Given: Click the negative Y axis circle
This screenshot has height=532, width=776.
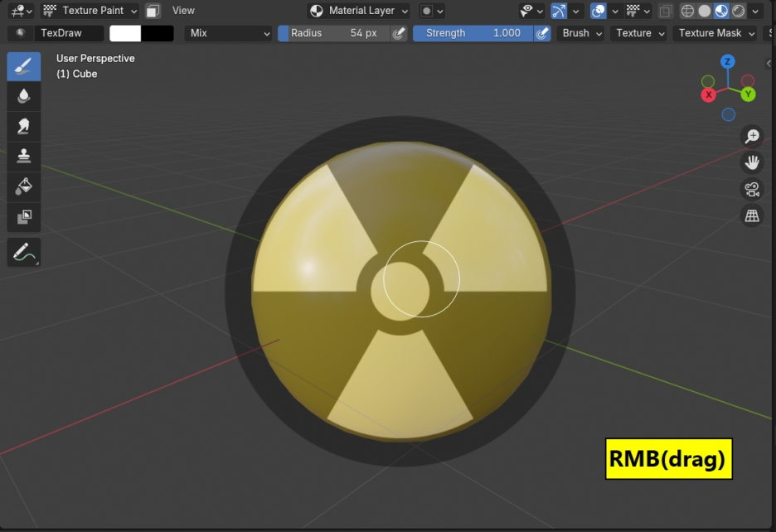Looking at the screenshot, I should [x=708, y=81].
